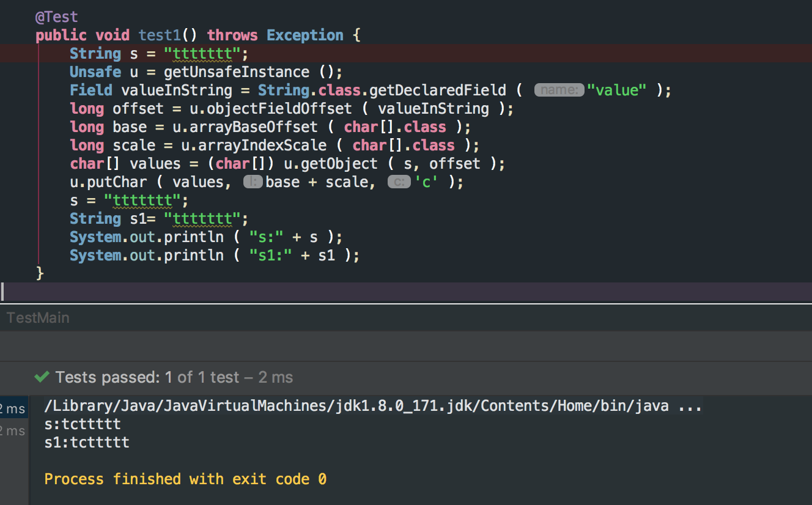Click output line "s:tcttttt"
Screen dimensions: 812x505
coord(83,424)
